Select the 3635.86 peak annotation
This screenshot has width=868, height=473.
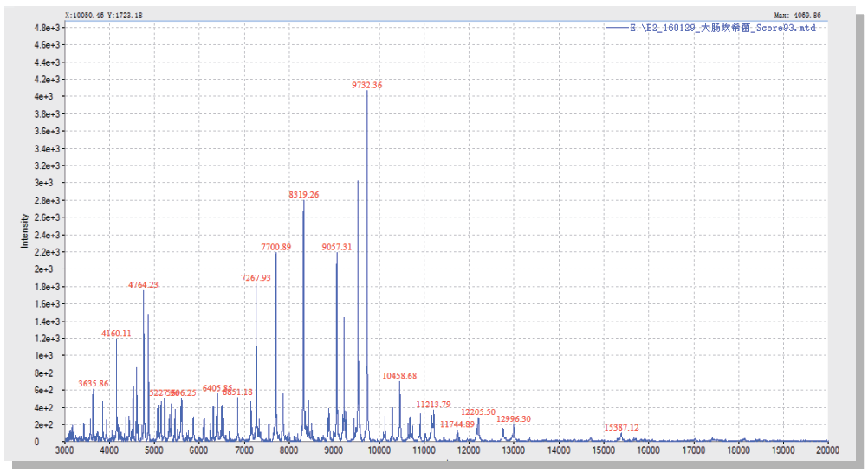coord(93,383)
